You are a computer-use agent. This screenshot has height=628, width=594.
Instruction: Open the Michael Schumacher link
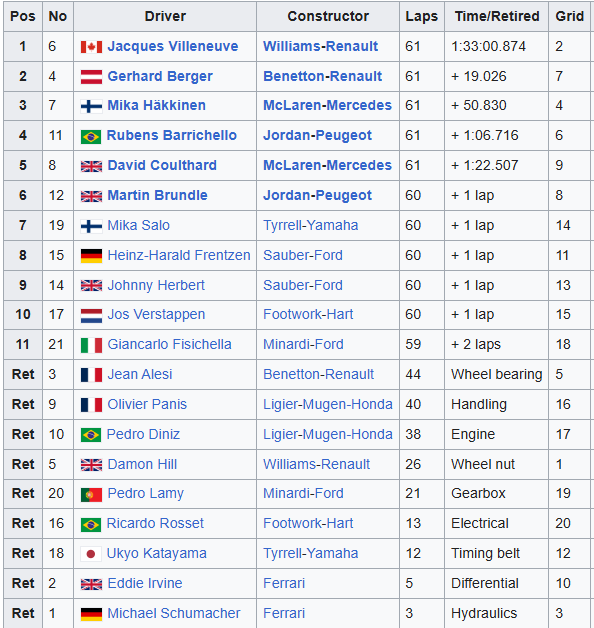[174, 613]
